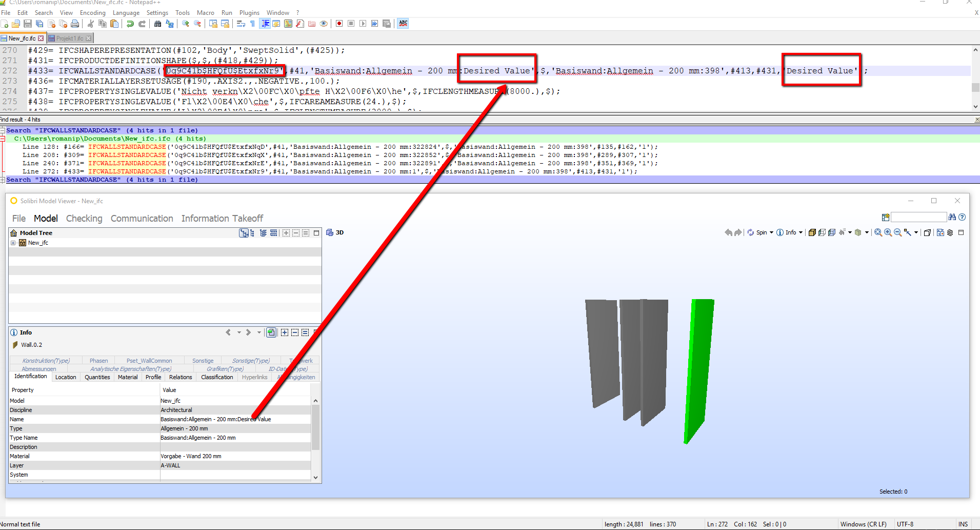Click the Solibri search input field
Image resolution: width=980 pixels, height=530 pixels.
point(919,217)
